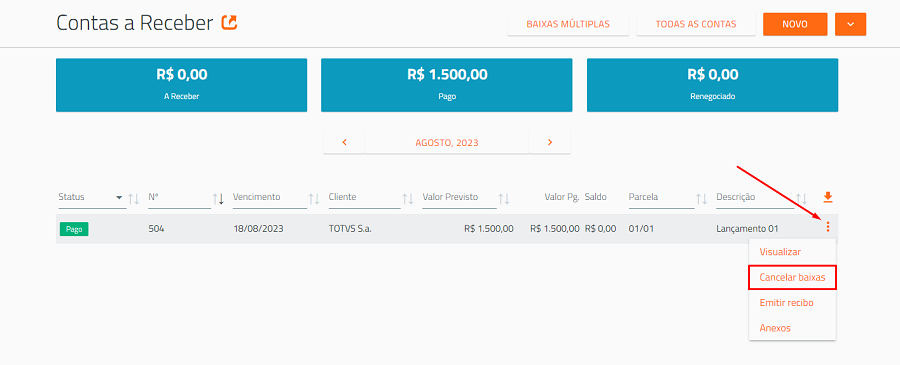Open the orange chevron dropdown next to NOVO
The height and width of the screenshot is (365, 900).
[851, 24]
